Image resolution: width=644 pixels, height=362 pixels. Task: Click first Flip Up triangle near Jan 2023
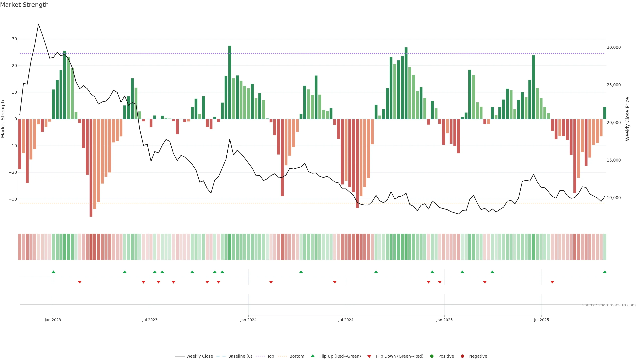(53, 272)
